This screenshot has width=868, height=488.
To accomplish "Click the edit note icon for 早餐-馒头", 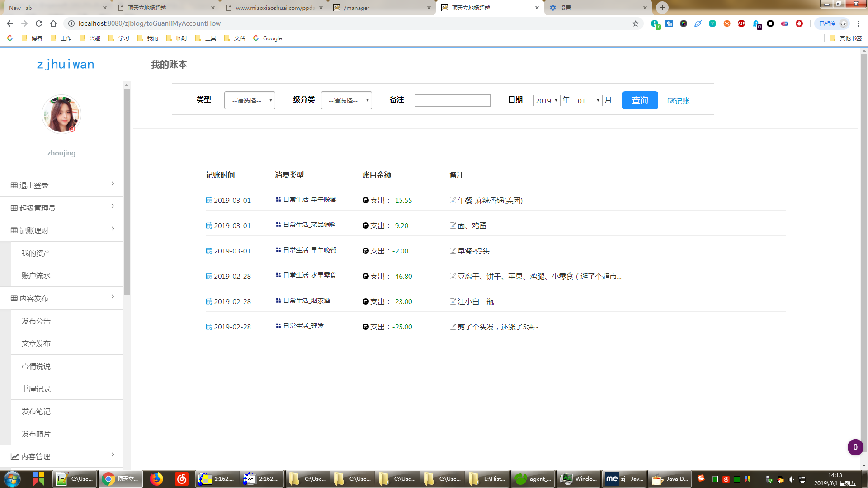I will click(x=453, y=251).
